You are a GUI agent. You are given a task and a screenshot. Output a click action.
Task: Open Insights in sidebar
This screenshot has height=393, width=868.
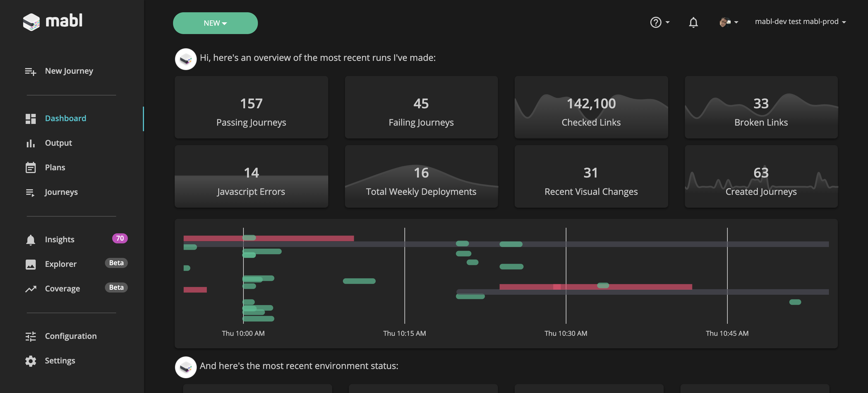click(59, 239)
